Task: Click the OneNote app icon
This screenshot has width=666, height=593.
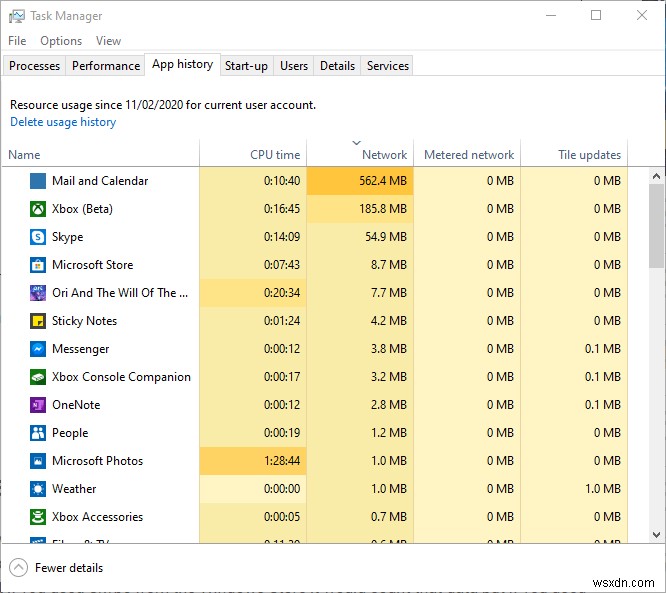Action: [38, 405]
